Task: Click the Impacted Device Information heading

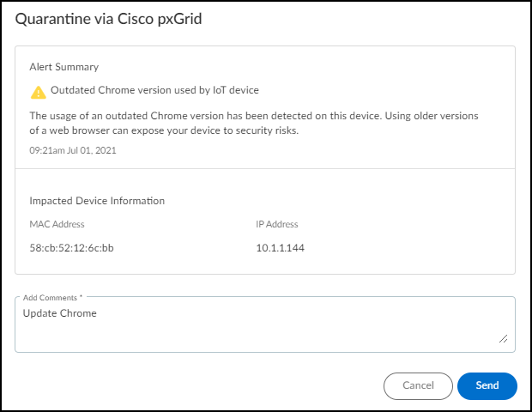Action: [x=97, y=201]
